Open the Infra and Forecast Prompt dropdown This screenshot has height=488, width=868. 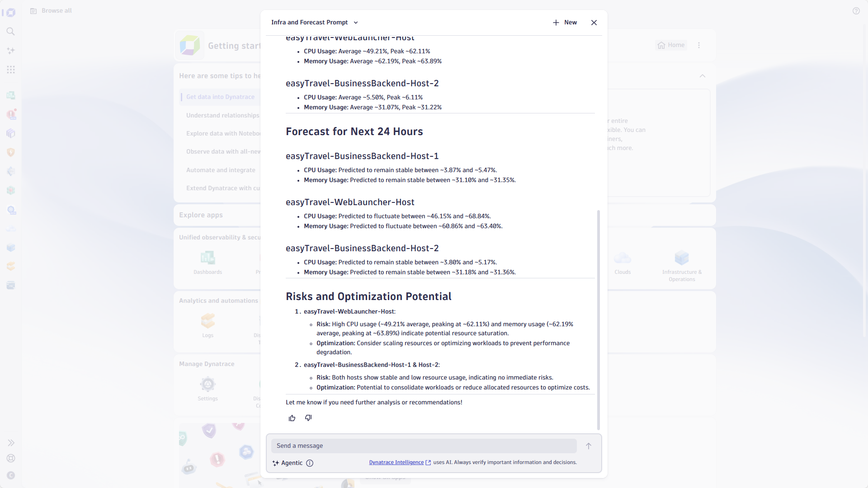coord(356,22)
